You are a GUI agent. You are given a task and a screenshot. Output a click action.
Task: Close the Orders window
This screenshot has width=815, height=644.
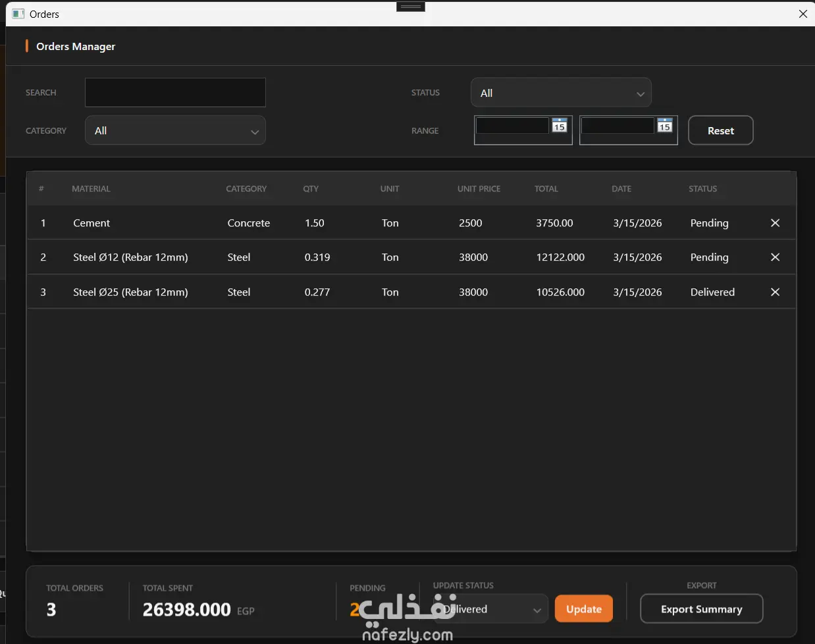(802, 14)
